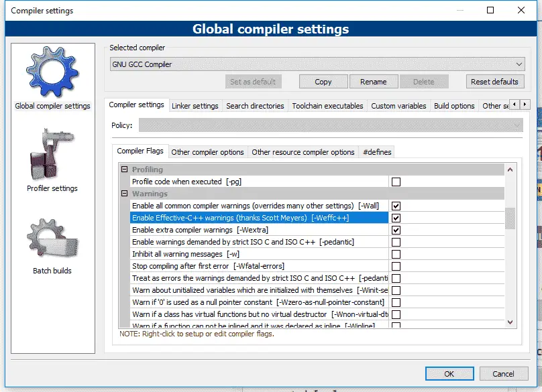Open the disabled Policy dropdown

pyautogui.click(x=331, y=125)
